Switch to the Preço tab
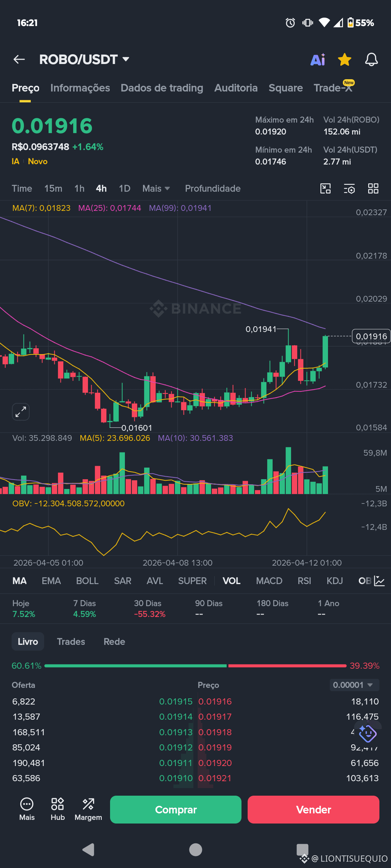Viewport: 391px width, 868px height. point(25,88)
